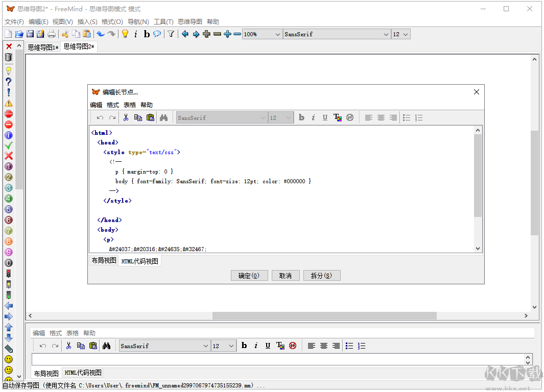Open the 插入(S) menu
544x392 pixels.
point(87,22)
